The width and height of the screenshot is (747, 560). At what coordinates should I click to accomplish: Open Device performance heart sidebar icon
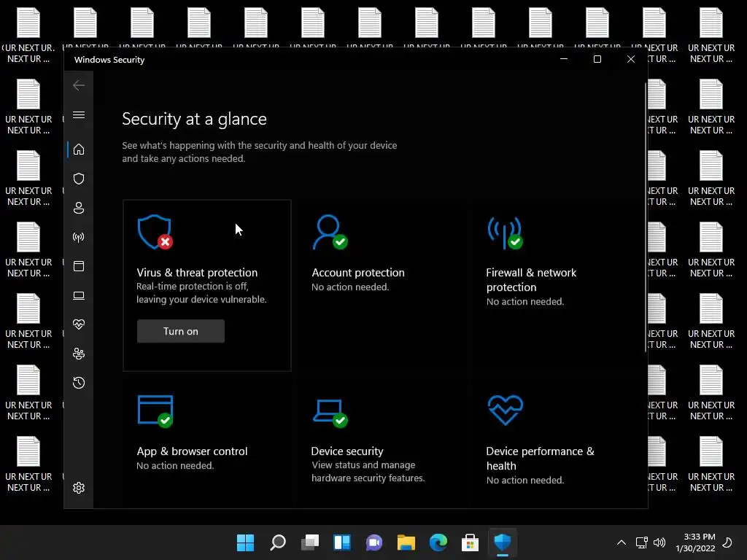(x=79, y=324)
